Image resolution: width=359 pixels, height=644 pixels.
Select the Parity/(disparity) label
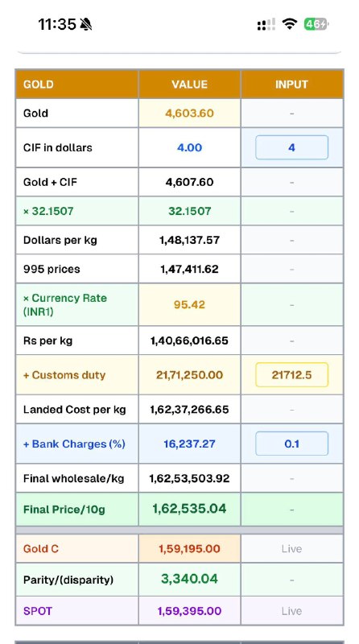68,580
